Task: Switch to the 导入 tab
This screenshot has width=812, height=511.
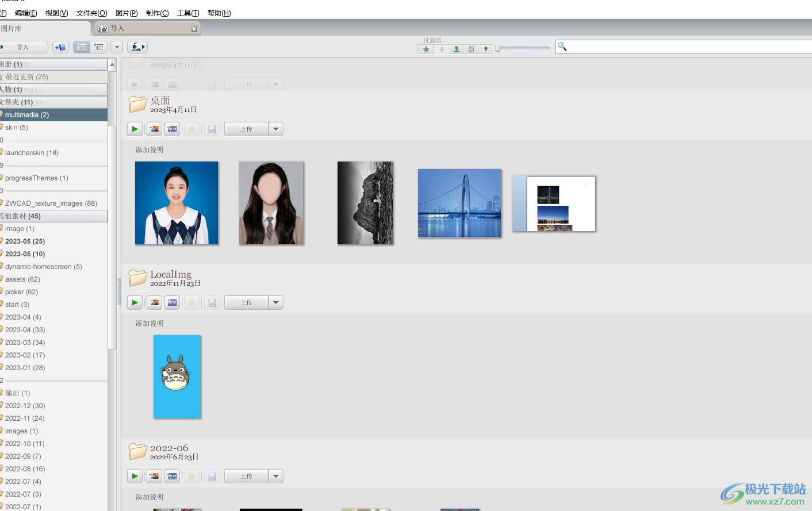Action: (x=147, y=29)
